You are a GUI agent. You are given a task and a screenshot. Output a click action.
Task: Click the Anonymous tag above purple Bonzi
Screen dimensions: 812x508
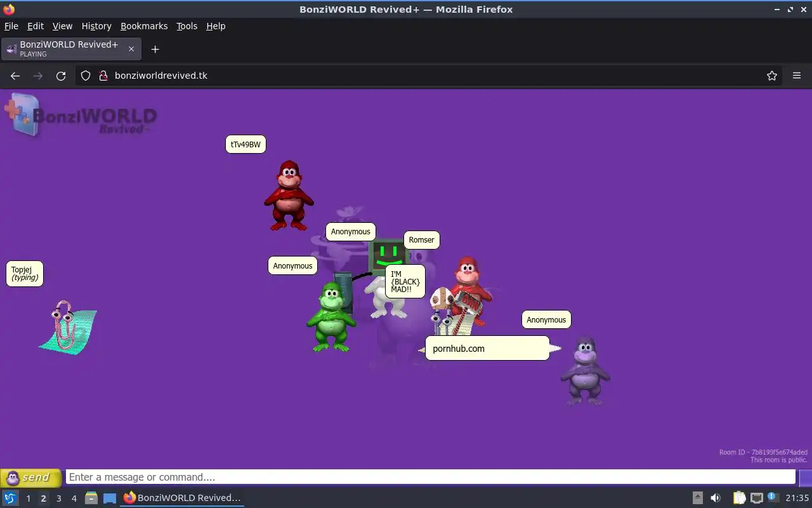coord(546,319)
